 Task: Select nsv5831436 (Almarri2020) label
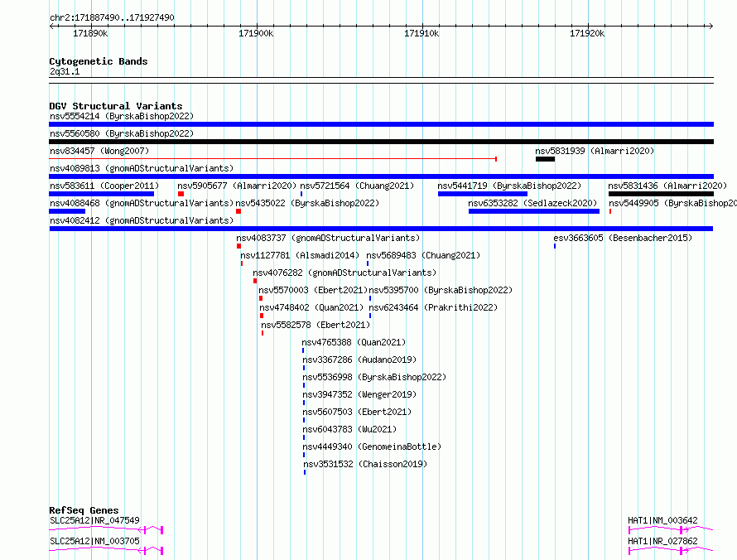click(667, 186)
